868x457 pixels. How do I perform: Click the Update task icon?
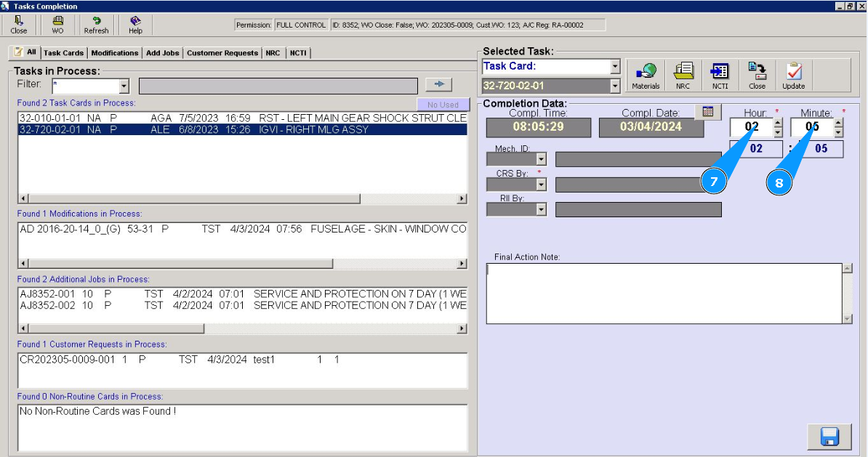coord(793,76)
